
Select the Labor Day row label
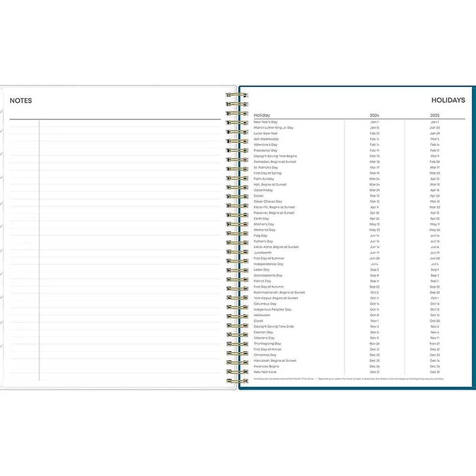261,270
